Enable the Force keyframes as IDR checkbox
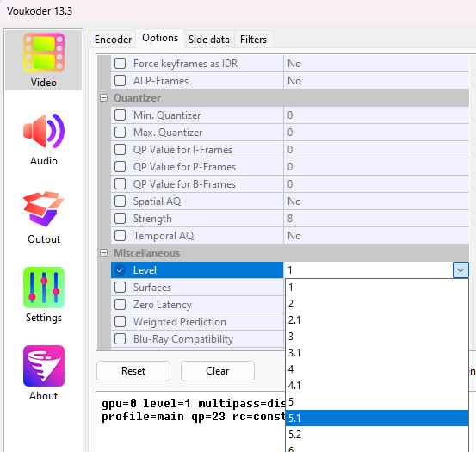 pyautogui.click(x=121, y=64)
